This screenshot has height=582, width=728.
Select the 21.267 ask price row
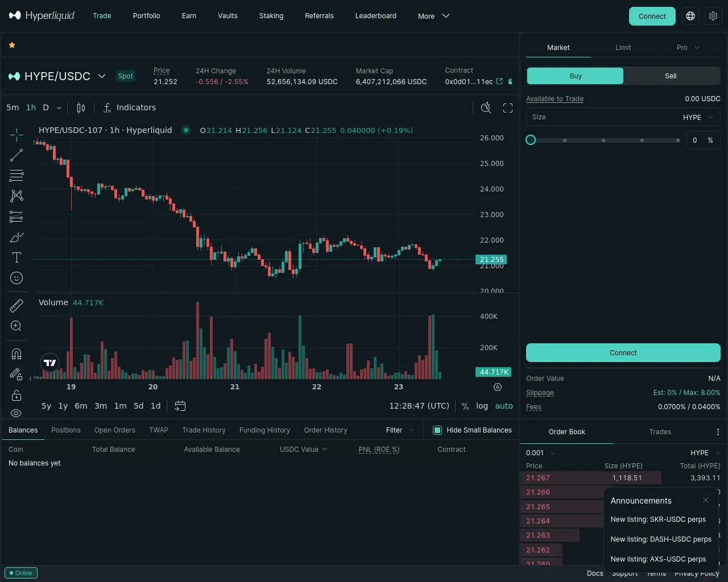tap(623, 478)
